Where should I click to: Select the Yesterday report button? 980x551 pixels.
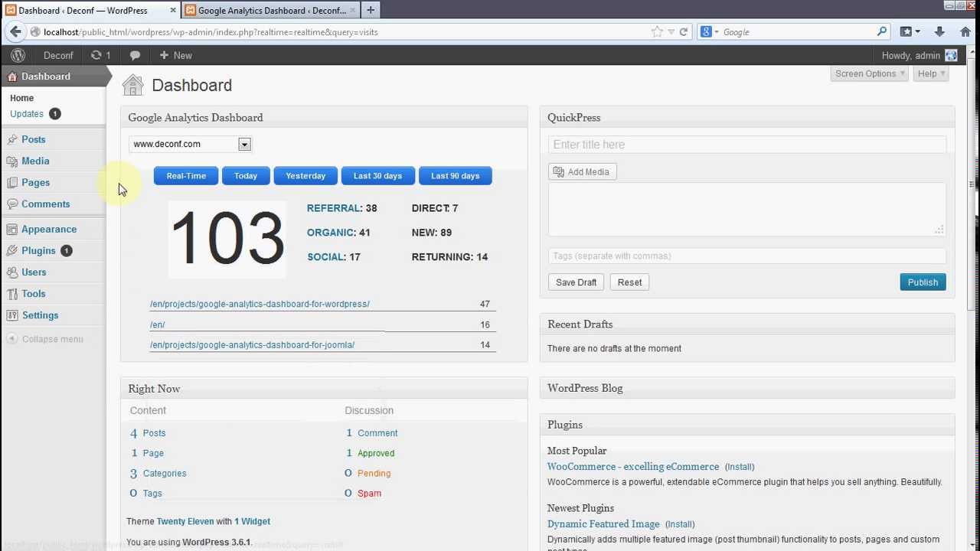(305, 176)
